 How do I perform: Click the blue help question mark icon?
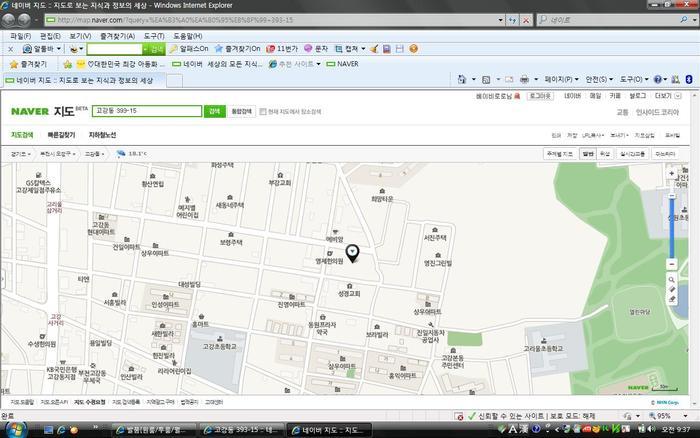point(658,79)
